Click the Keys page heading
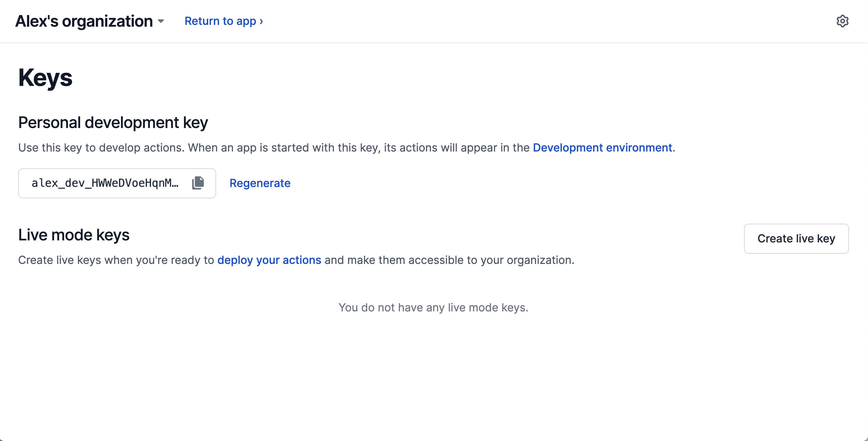Image resolution: width=868 pixels, height=441 pixels. (45, 78)
